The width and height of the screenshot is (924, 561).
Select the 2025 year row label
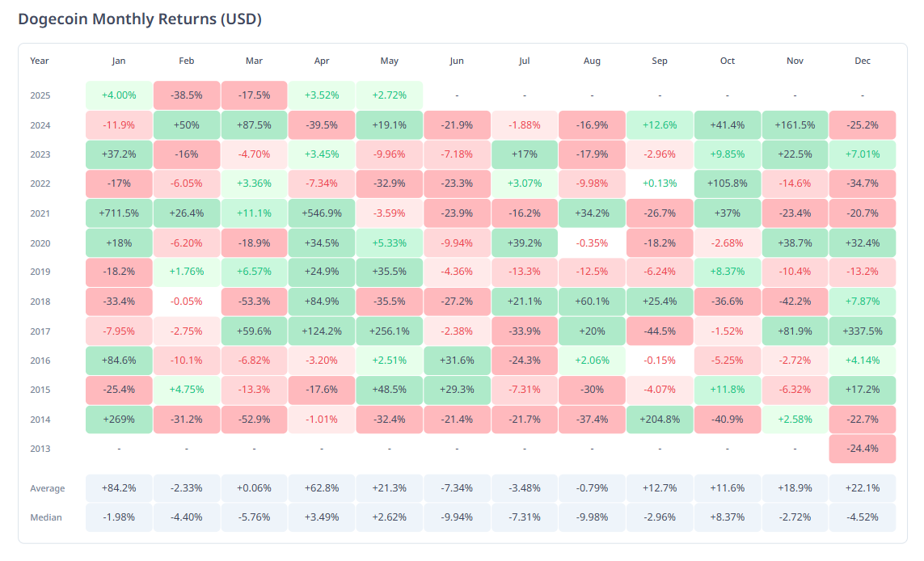pyautogui.click(x=40, y=95)
